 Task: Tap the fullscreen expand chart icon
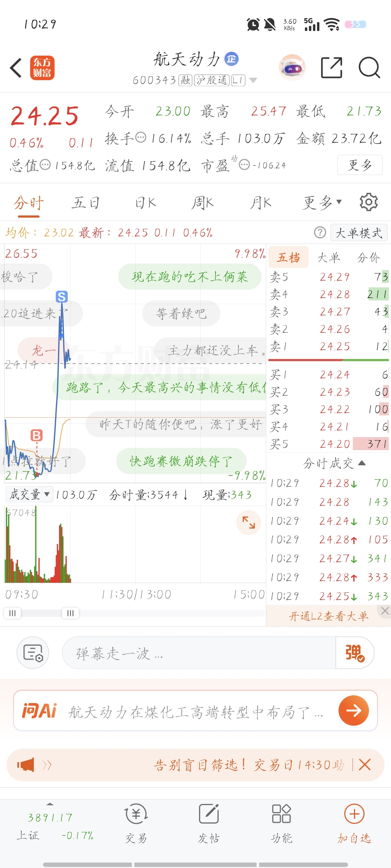click(249, 523)
